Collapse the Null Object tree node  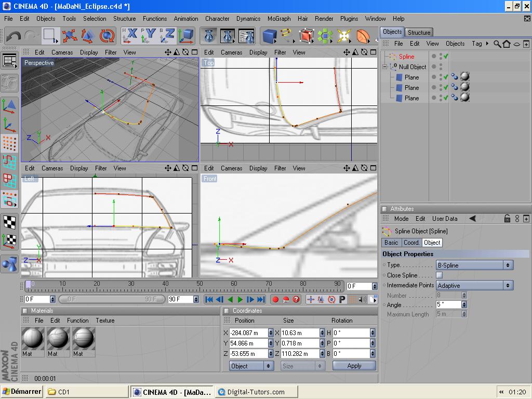pos(385,67)
